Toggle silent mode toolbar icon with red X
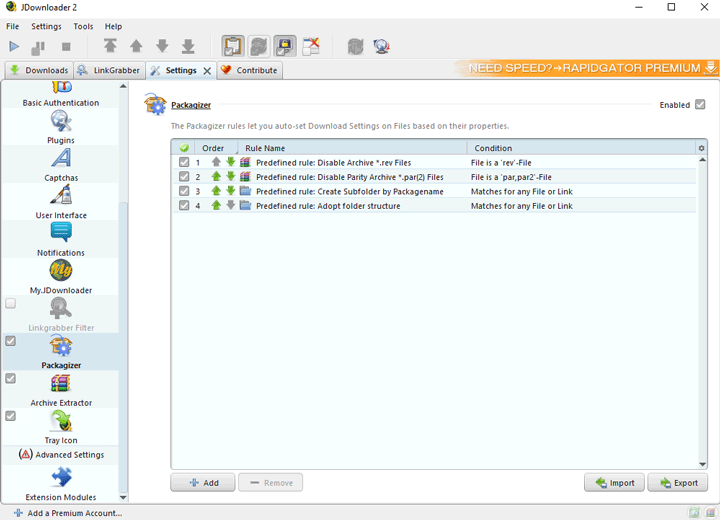 pos(311,46)
